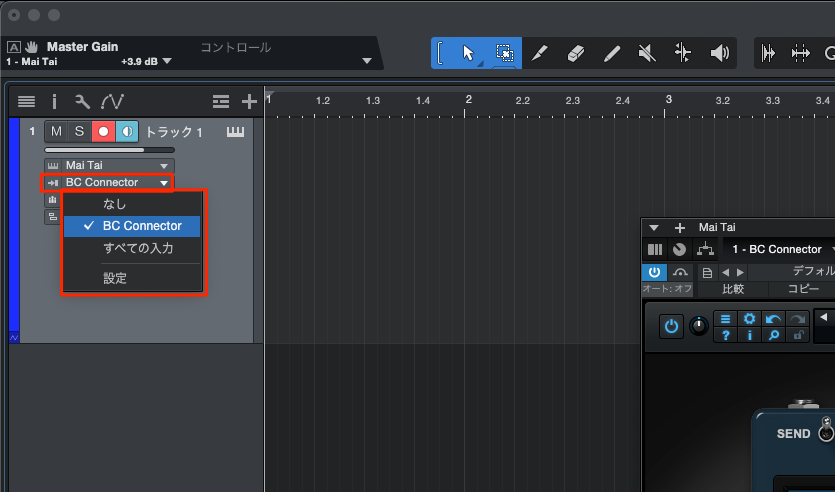835x492 pixels.
Task: Adjust track 1 volume slider
Action: click(110, 150)
